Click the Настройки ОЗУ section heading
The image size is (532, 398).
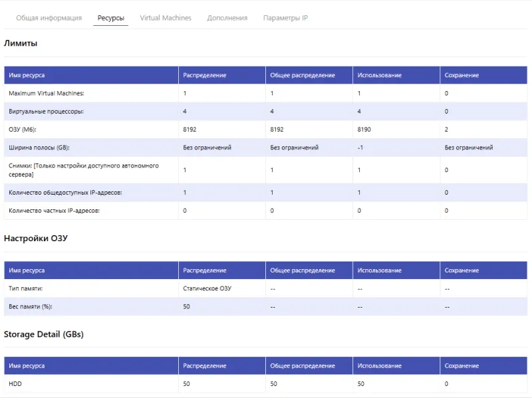(36, 238)
